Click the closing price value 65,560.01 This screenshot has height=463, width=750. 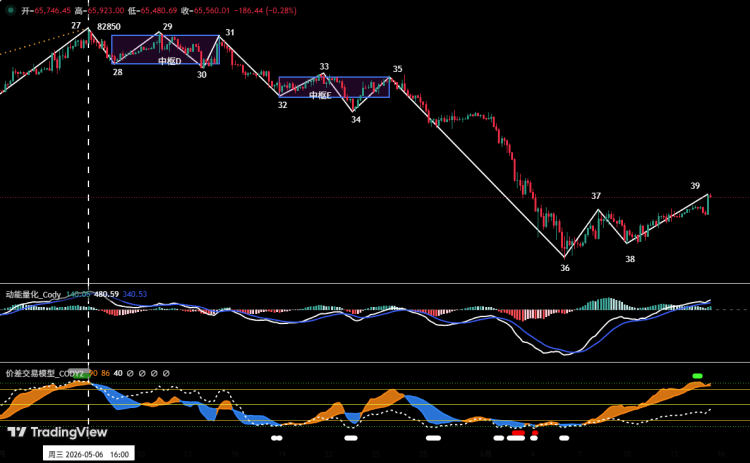(210, 10)
